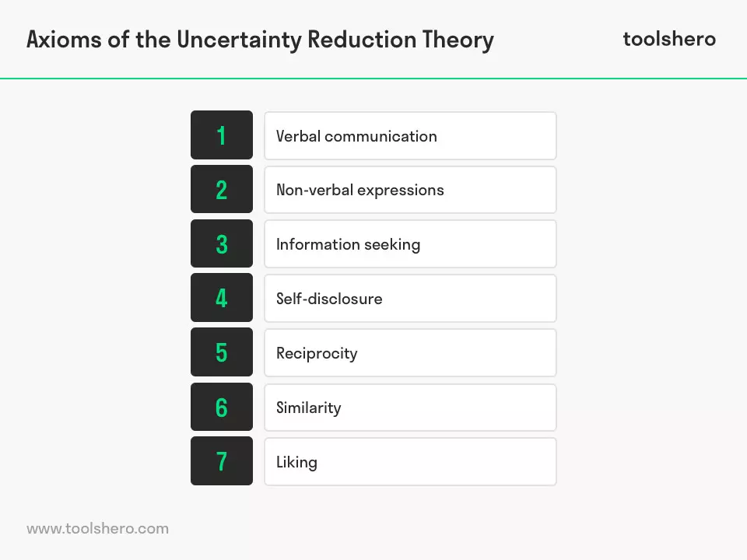Click the green horizontal divider line
This screenshot has width=747, height=560.
pyautogui.click(x=373, y=79)
